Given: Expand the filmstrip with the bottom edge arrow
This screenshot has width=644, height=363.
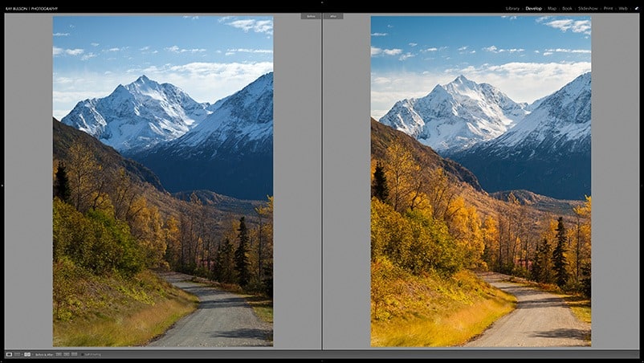Looking at the screenshot, I should coord(322,361).
